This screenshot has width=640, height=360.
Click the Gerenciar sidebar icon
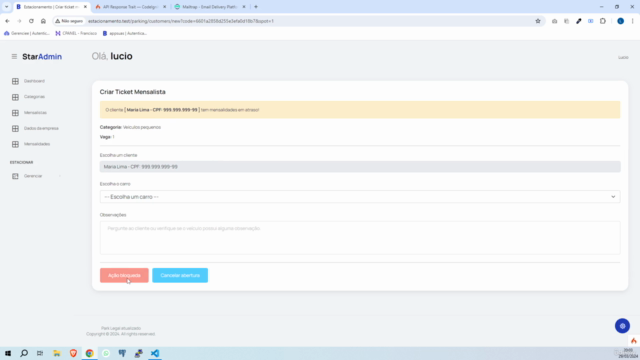tap(15, 176)
